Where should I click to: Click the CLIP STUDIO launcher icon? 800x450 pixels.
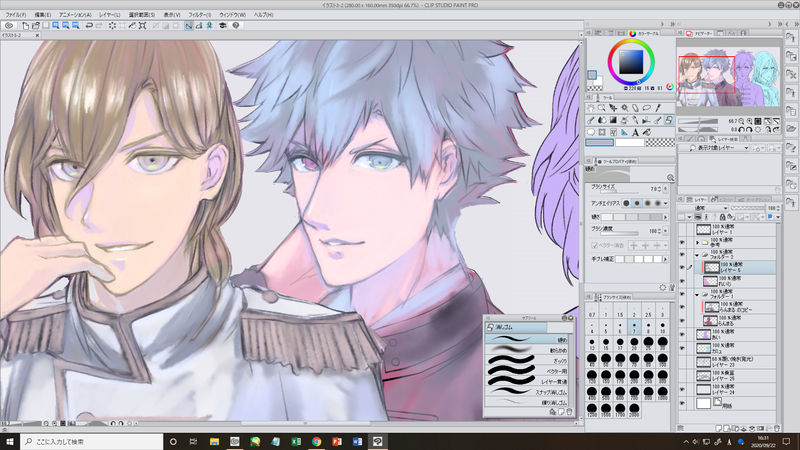(9, 26)
